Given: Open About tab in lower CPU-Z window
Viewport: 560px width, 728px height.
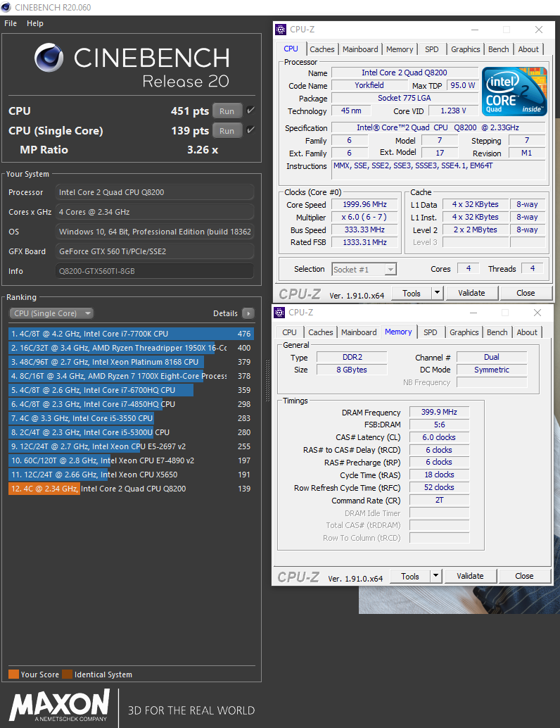Looking at the screenshot, I should [x=527, y=332].
